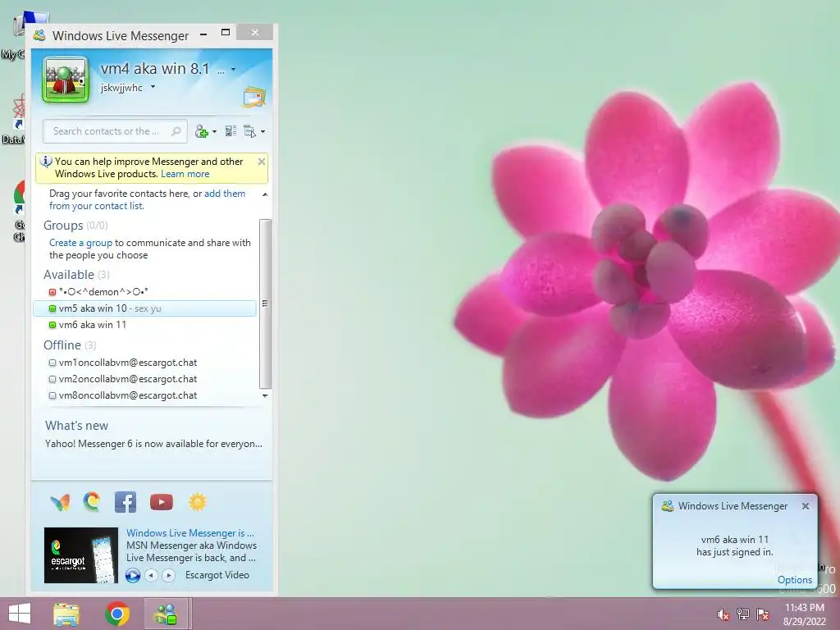The height and width of the screenshot is (630, 840).
Task: Select vm2oncollabvm@escargot.chat contact
Action: [x=128, y=379]
